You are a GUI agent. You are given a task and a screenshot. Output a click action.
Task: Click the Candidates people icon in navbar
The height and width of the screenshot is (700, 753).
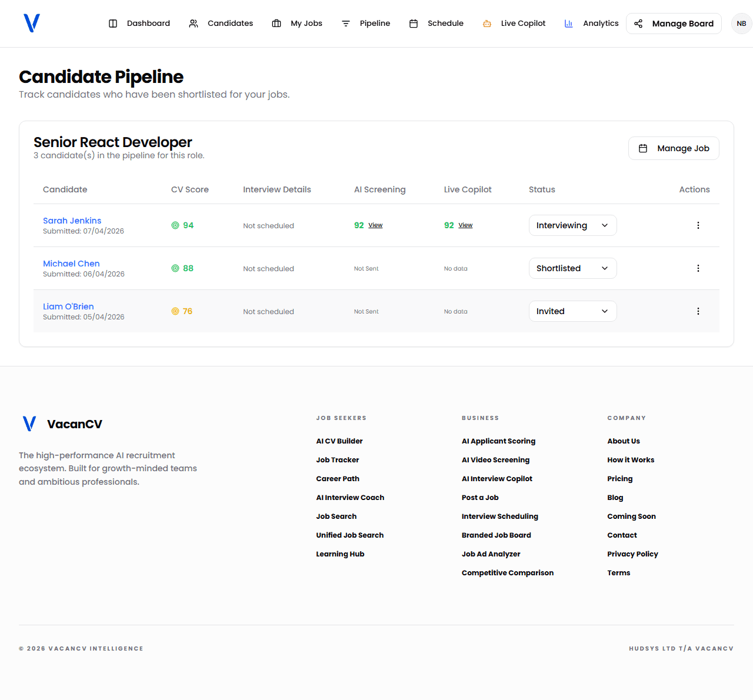pyautogui.click(x=193, y=24)
